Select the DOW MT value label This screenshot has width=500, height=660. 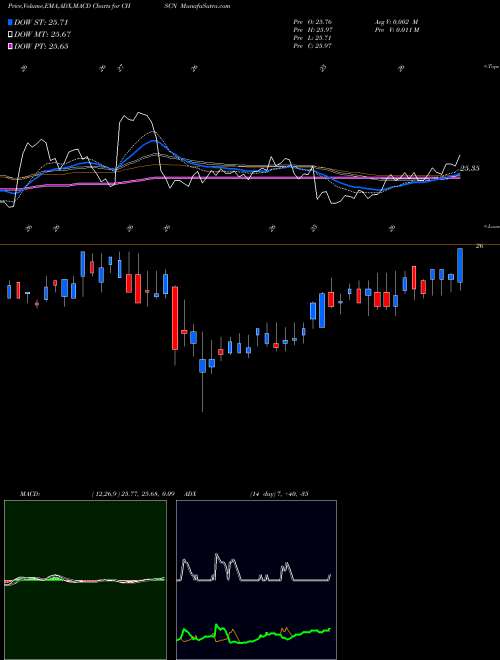43,35
